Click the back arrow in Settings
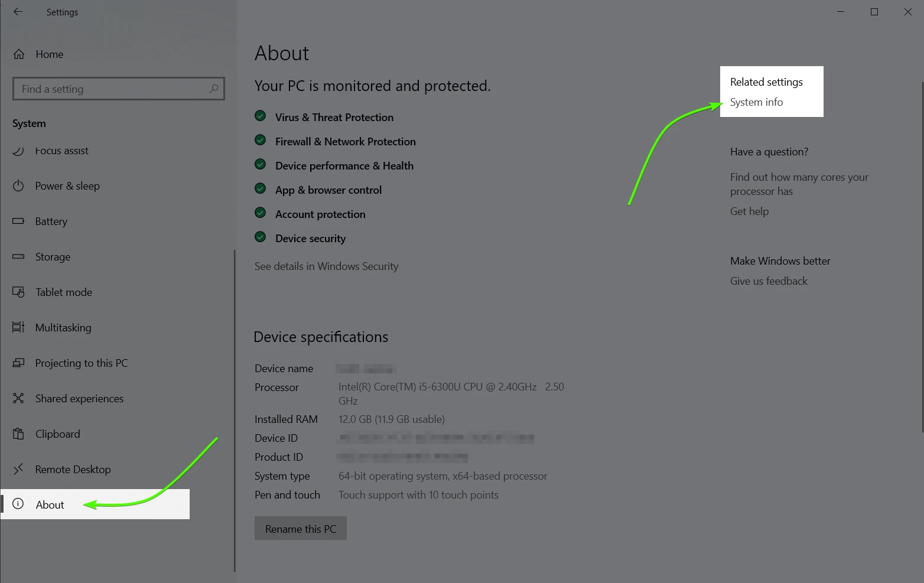The image size is (924, 583). point(18,12)
